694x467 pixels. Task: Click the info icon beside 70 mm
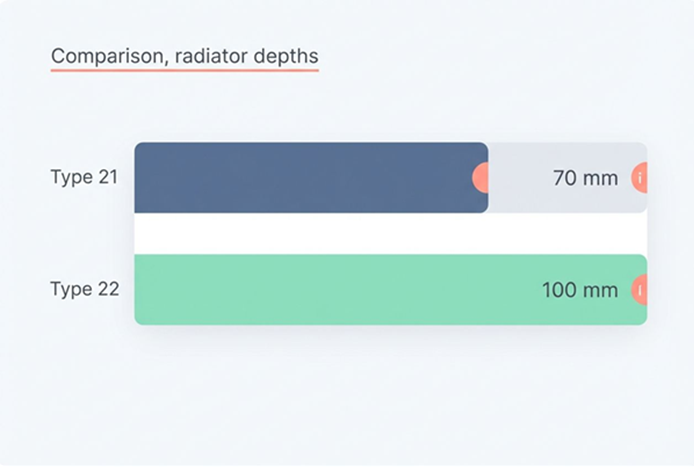click(639, 178)
